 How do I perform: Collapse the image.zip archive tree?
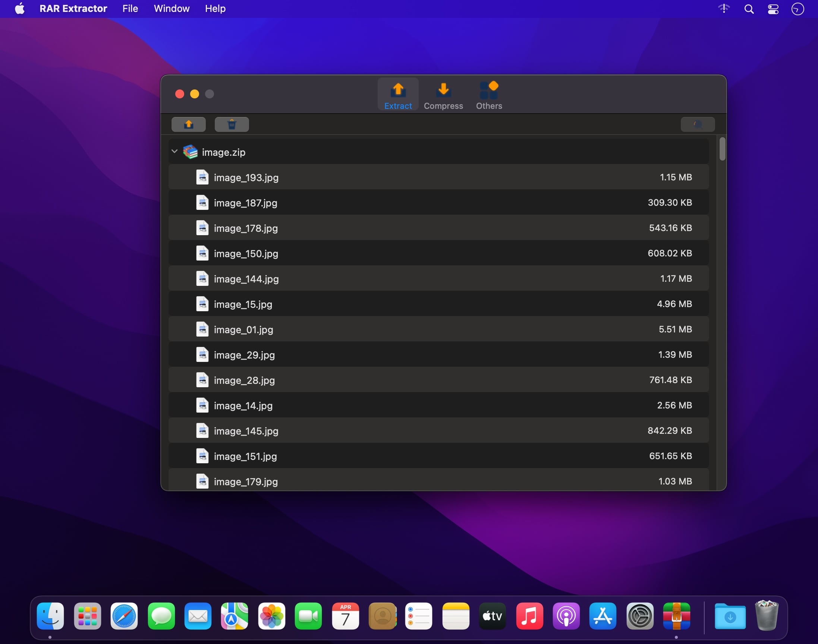point(174,152)
